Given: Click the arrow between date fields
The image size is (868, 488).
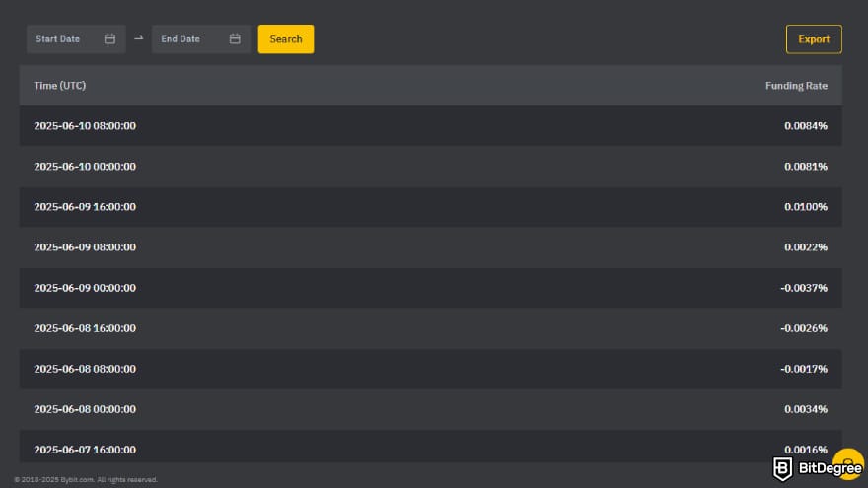Looking at the screenshot, I should pyautogui.click(x=139, y=38).
